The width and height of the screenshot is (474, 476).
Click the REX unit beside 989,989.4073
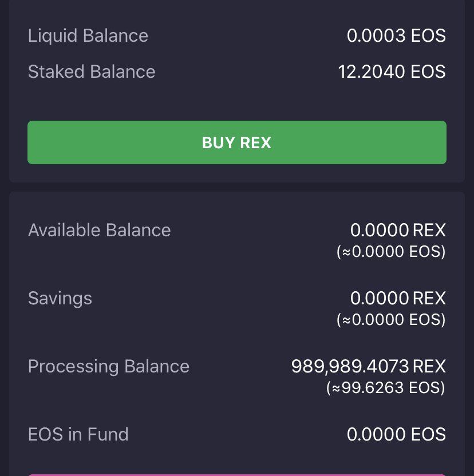[x=429, y=366]
